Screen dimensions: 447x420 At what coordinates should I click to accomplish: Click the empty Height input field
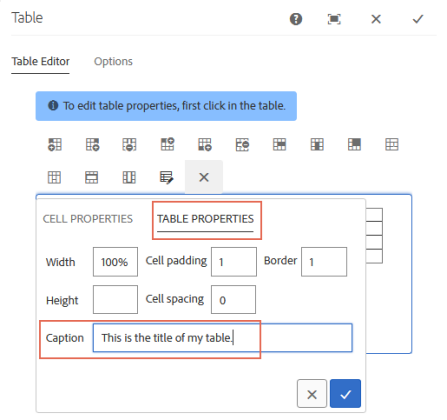115,299
